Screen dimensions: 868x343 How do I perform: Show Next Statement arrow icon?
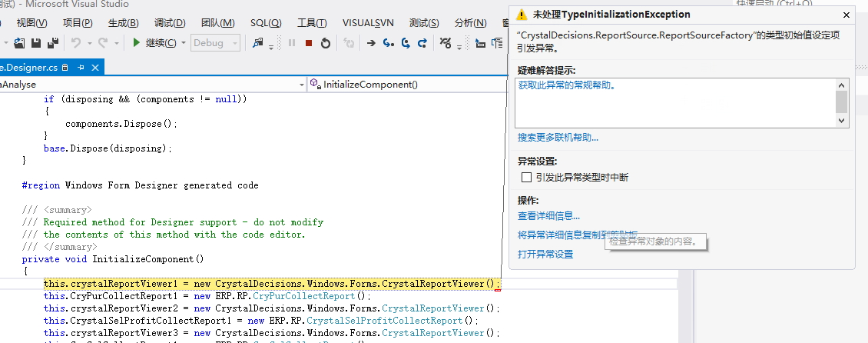tap(371, 42)
